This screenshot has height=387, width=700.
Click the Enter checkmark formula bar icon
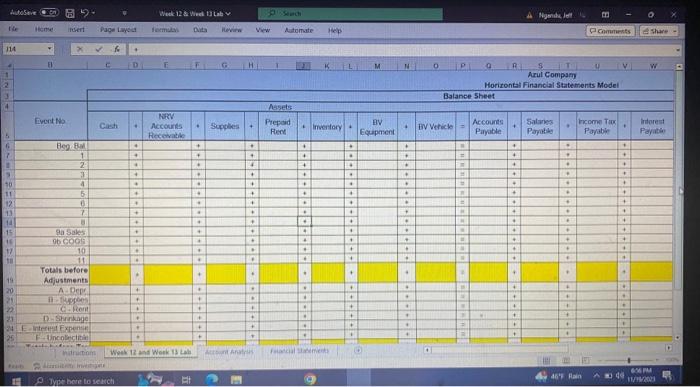coord(99,49)
